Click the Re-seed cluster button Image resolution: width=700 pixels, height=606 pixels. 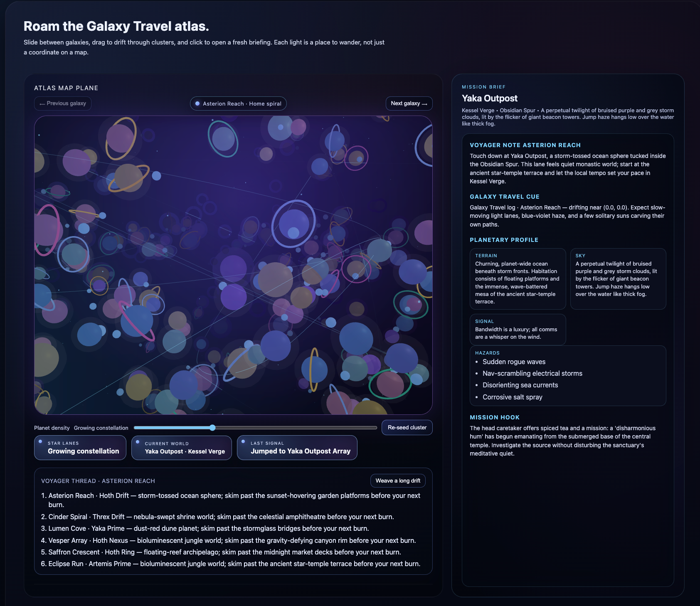[x=407, y=428]
